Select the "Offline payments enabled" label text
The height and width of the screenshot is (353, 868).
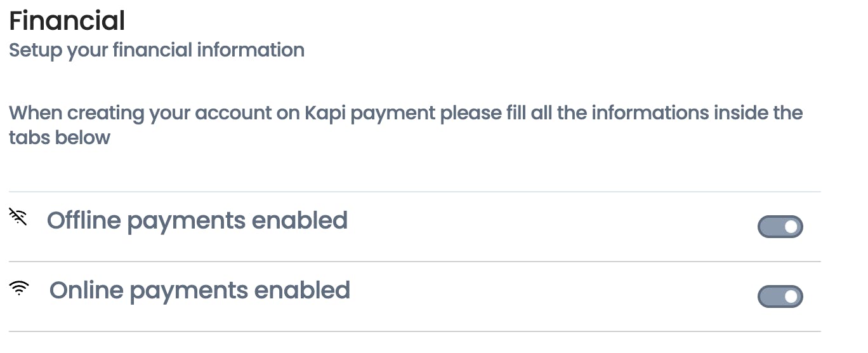point(197,221)
